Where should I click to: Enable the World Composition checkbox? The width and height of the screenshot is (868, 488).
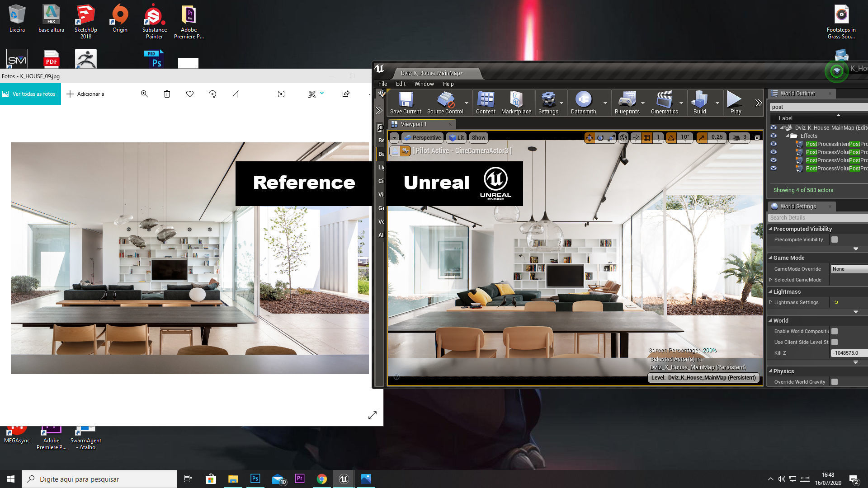coord(835,331)
